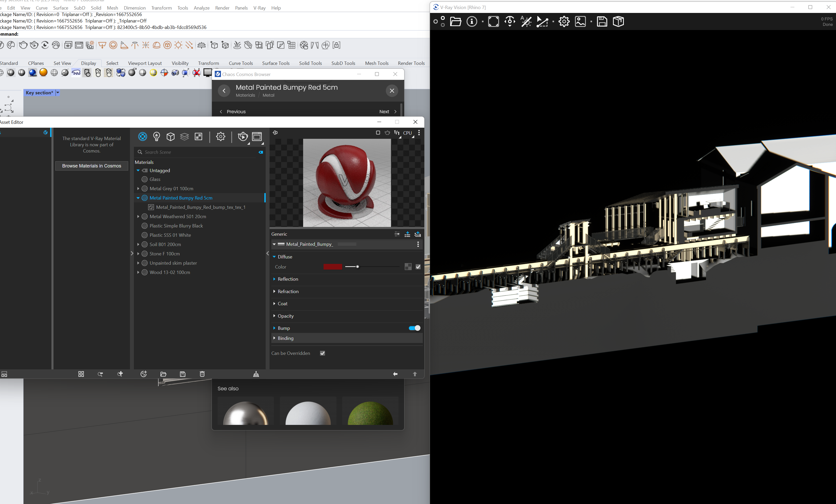Click the auto exposure icon in V-Ray Vision

526,21
